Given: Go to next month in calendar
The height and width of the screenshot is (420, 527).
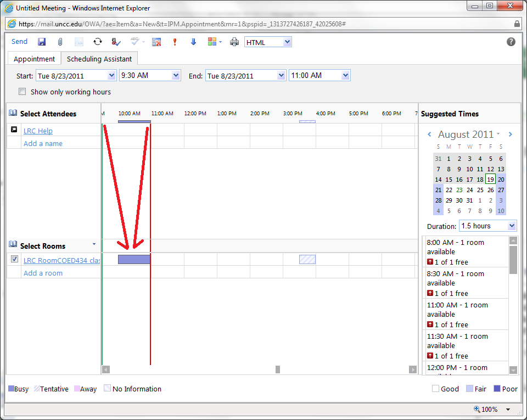Looking at the screenshot, I should point(510,135).
